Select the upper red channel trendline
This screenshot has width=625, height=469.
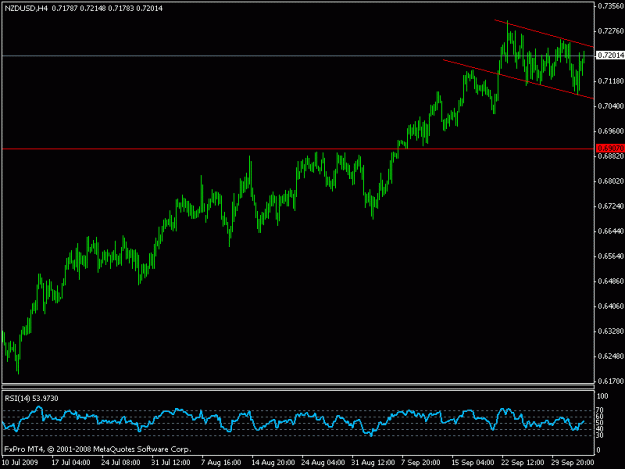[x=544, y=33]
